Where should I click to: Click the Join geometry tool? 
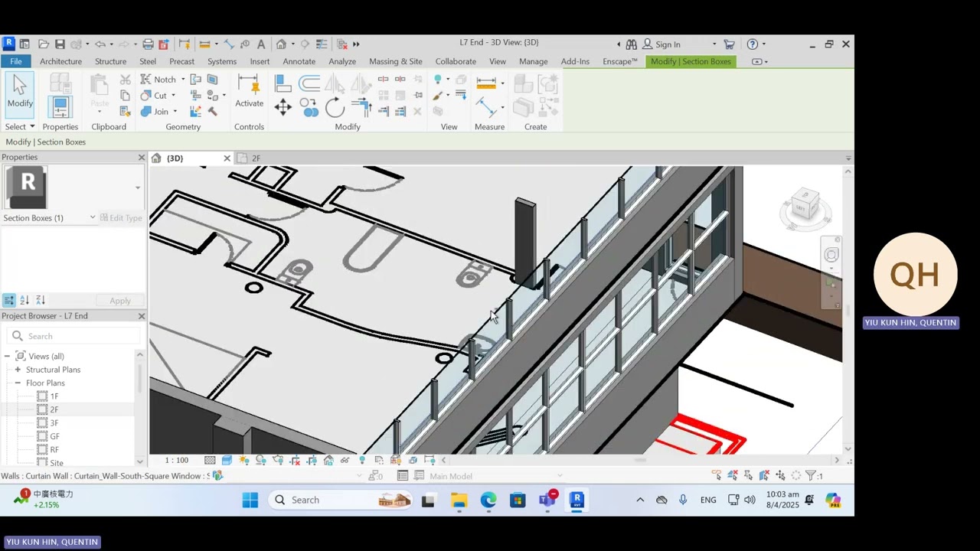pyautogui.click(x=155, y=112)
